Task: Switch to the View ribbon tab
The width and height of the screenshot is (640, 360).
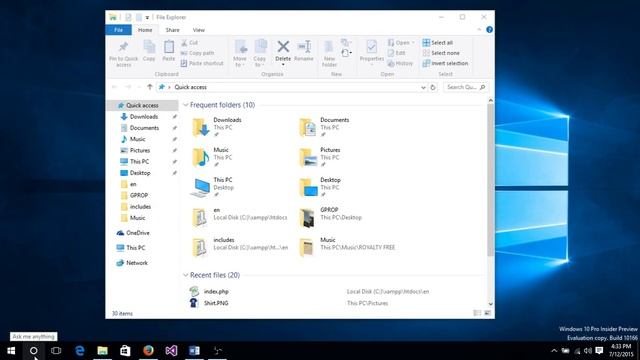Action: tap(199, 30)
